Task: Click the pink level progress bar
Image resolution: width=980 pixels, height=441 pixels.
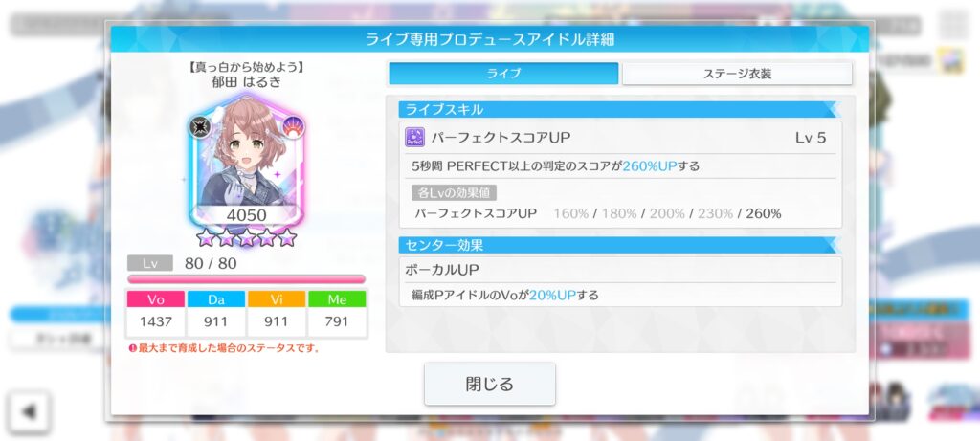Action: (246, 279)
